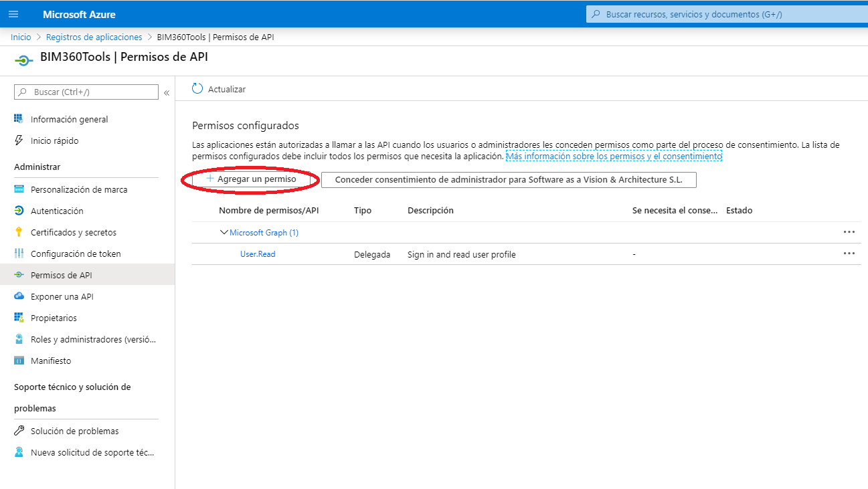This screenshot has width=868, height=489.
Task: Click the Roles y administradores icon
Action: [19, 339]
